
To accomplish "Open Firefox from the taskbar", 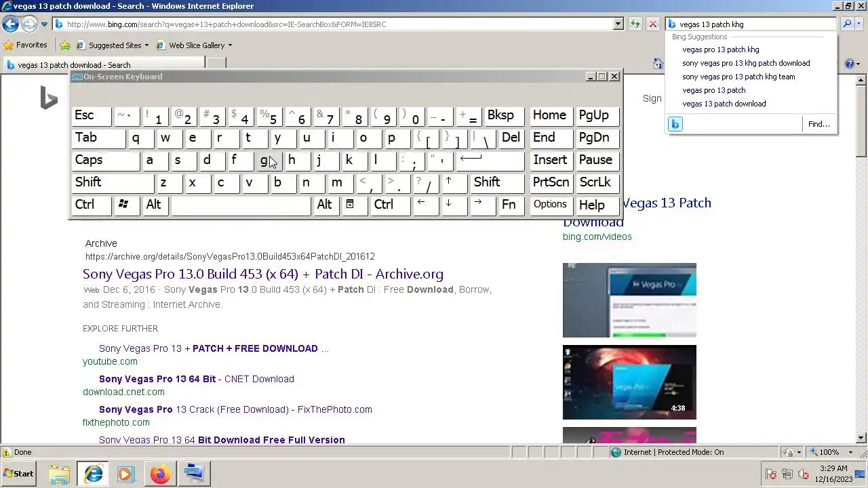I will click(161, 474).
